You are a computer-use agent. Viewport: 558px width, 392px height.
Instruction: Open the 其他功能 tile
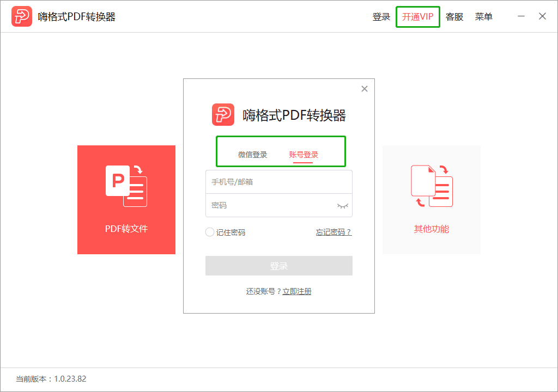432,200
